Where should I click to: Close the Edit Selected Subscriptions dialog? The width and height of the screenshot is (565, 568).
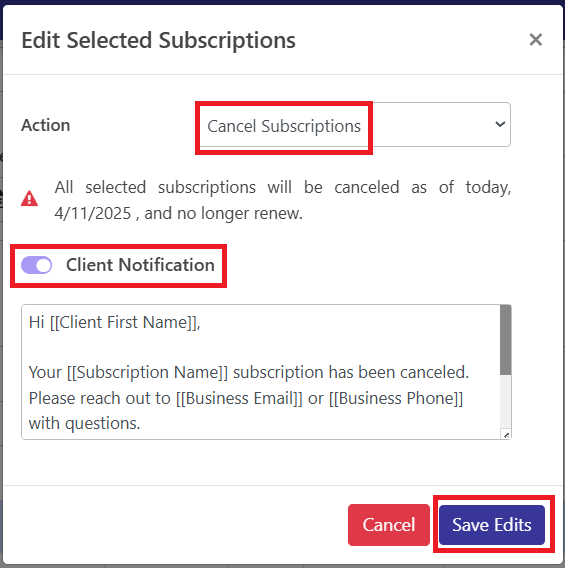coord(536,39)
